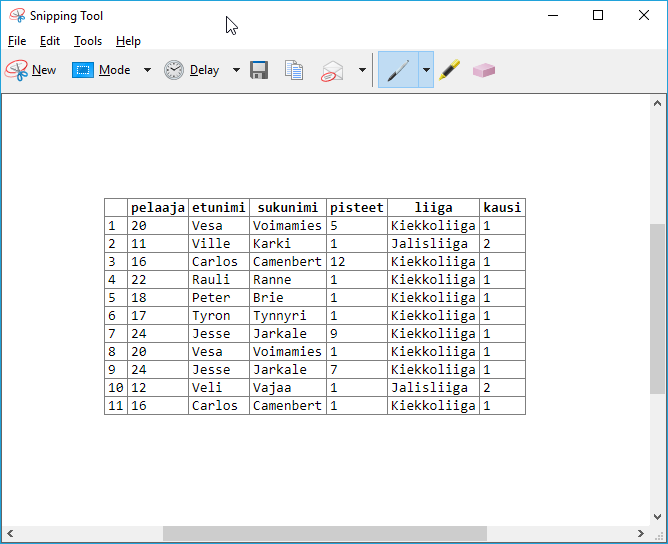
Task: Click the 'Ranne' surname cell
Action: tap(288, 279)
